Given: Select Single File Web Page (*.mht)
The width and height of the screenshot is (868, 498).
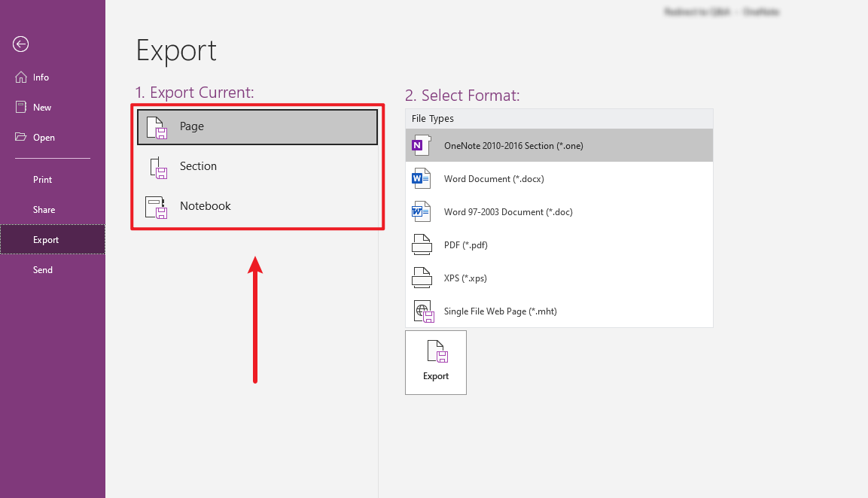Looking at the screenshot, I should pos(559,311).
